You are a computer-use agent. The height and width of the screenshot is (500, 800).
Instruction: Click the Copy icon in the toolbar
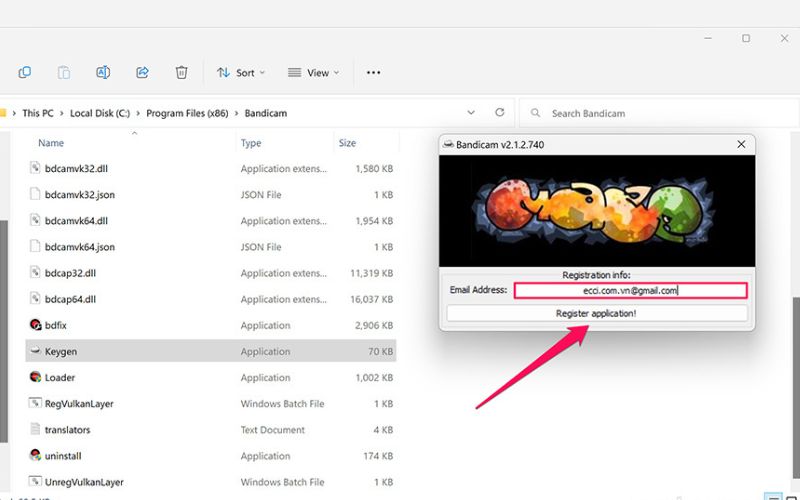[24, 72]
